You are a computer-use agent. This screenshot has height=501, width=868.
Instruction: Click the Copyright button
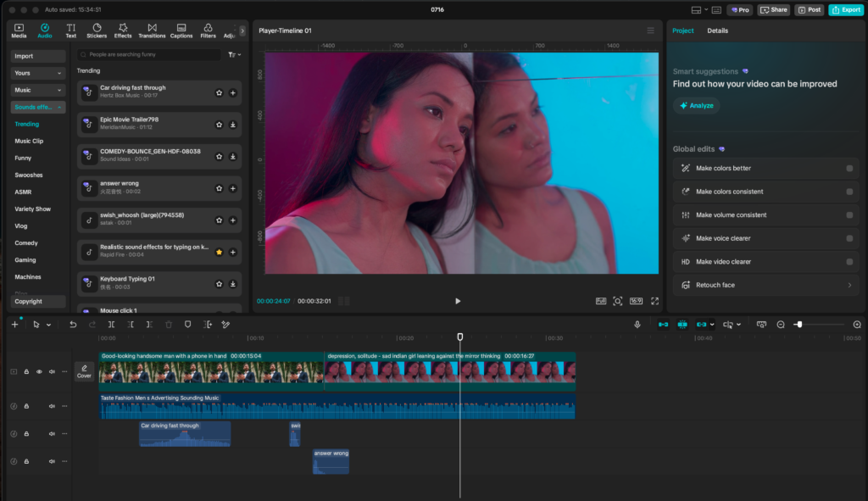[37, 301]
